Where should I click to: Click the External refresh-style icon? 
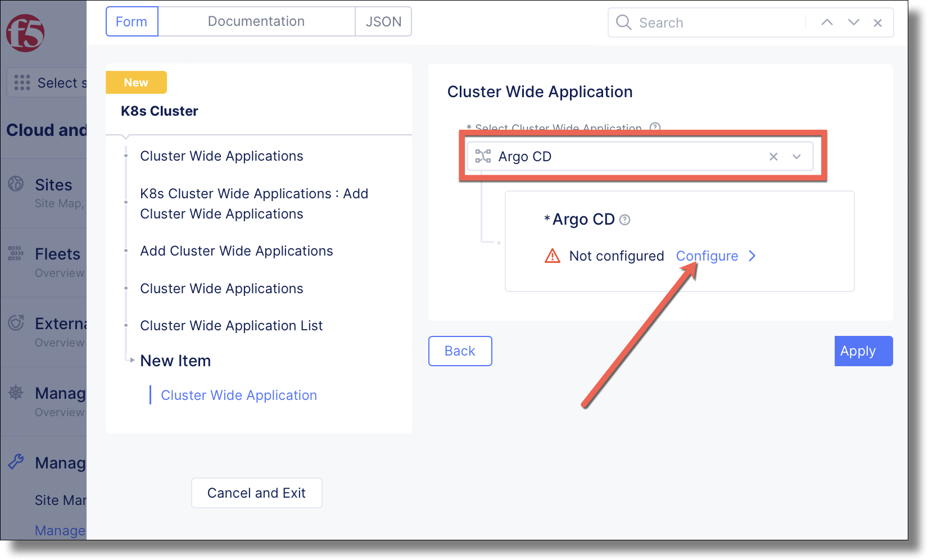tap(16, 322)
